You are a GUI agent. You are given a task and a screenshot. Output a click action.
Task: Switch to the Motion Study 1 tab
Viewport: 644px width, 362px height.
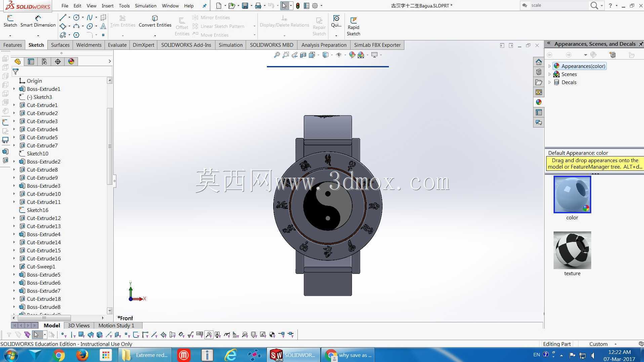point(116,326)
